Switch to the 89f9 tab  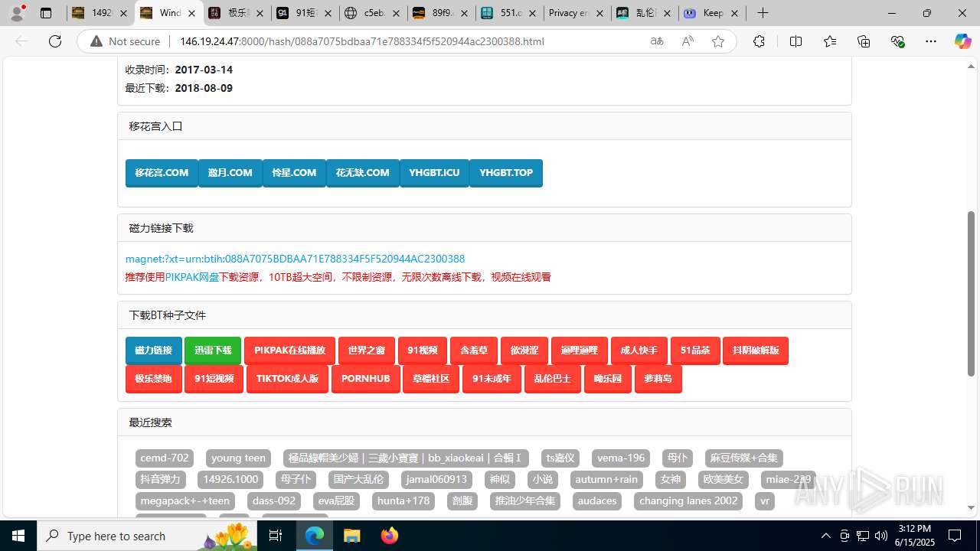(x=441, y=13)
